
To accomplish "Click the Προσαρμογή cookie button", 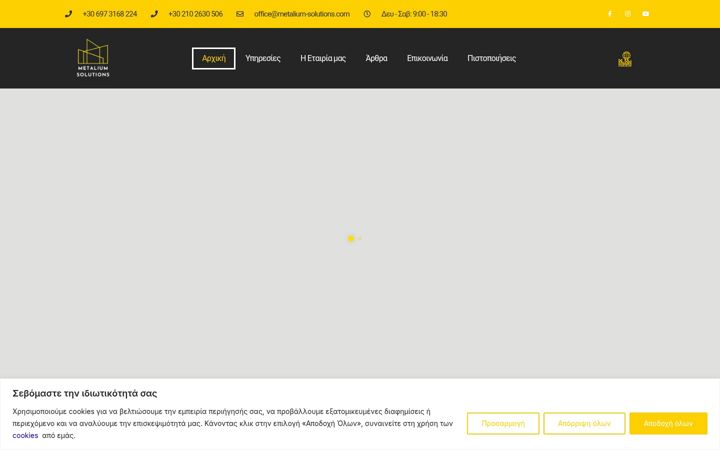I will click(x=503, y=423).
